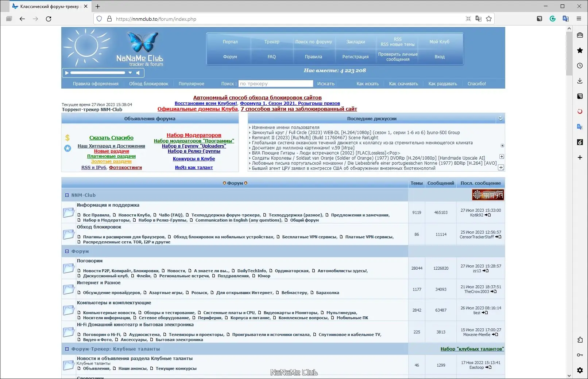
Task: Open bookmarks from the side panel star
Action: coord(580,50)
